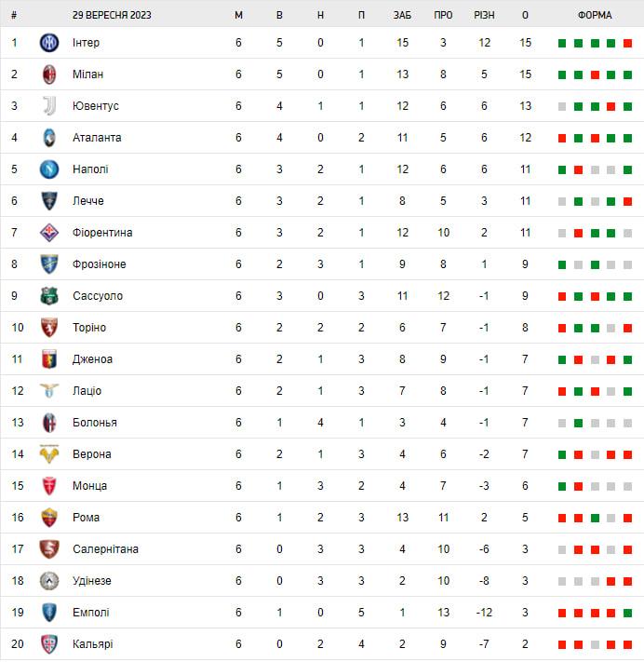Click the РІЗН goal difference header
The height and width of the screenshot is (662, 644).
pos(484,15)
